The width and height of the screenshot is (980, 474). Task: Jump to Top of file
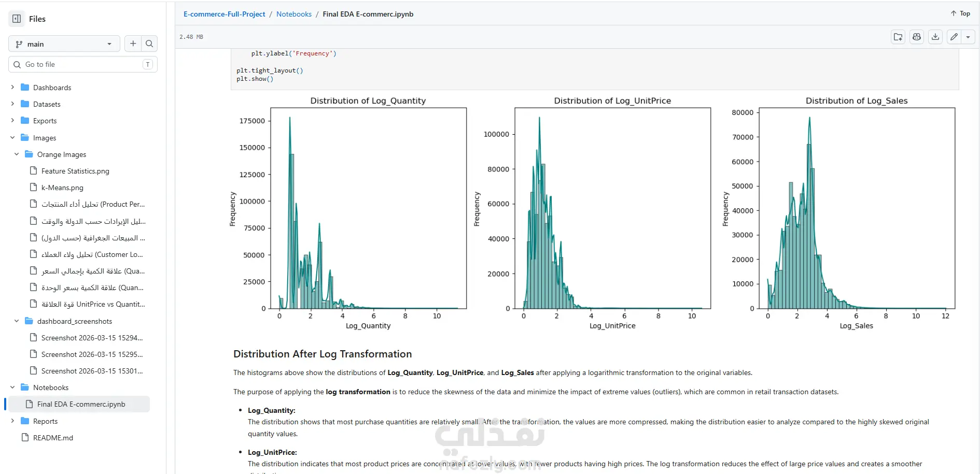tap(960, 13)
